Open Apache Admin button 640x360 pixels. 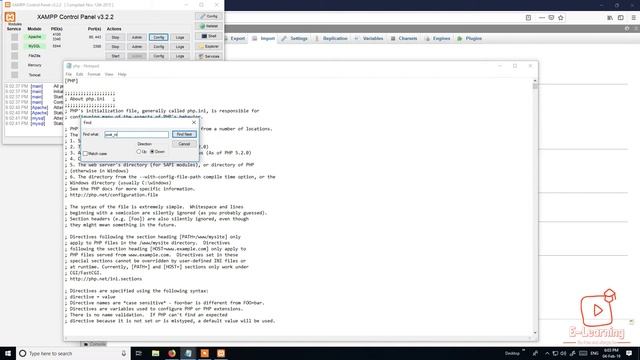[137, 37]
